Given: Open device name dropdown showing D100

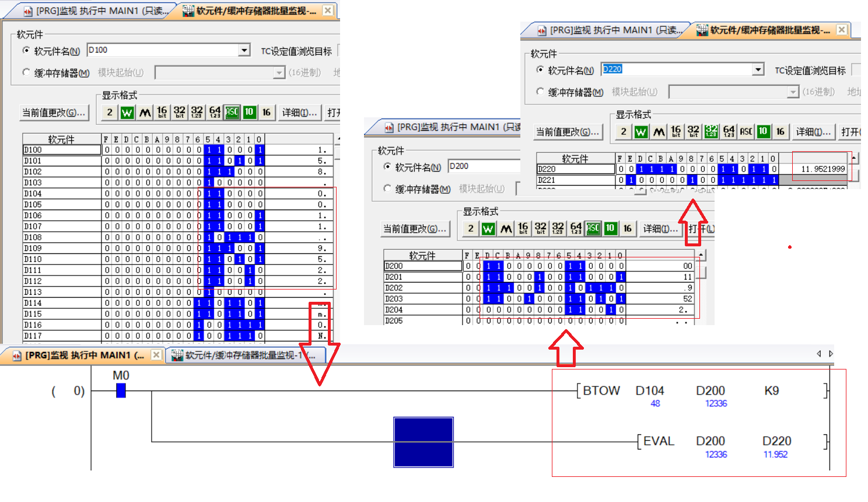Looking at the screenshot, I should (244, 50).
